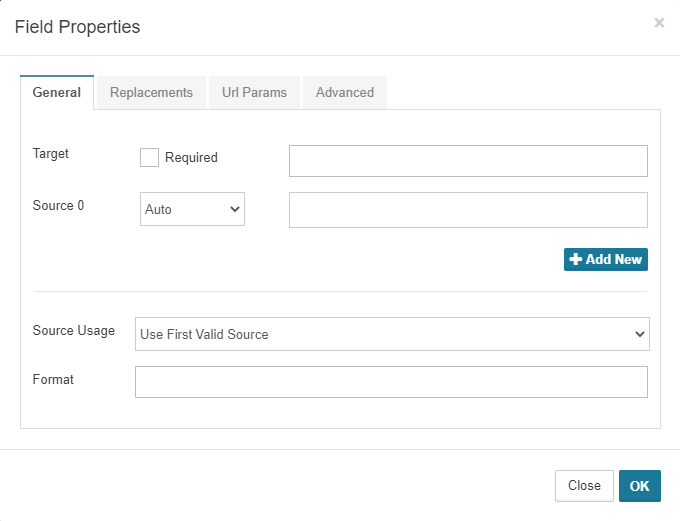Image resolution: width=680 pixels, height=521 pixels.
Task: Click the Required label text
Action: point(191,157)
